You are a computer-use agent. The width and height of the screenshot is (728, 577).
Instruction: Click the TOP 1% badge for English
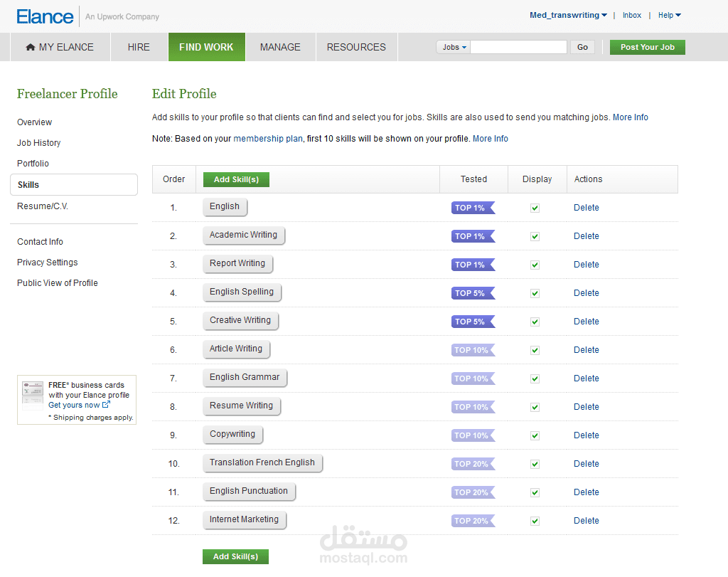pos(473,208)
